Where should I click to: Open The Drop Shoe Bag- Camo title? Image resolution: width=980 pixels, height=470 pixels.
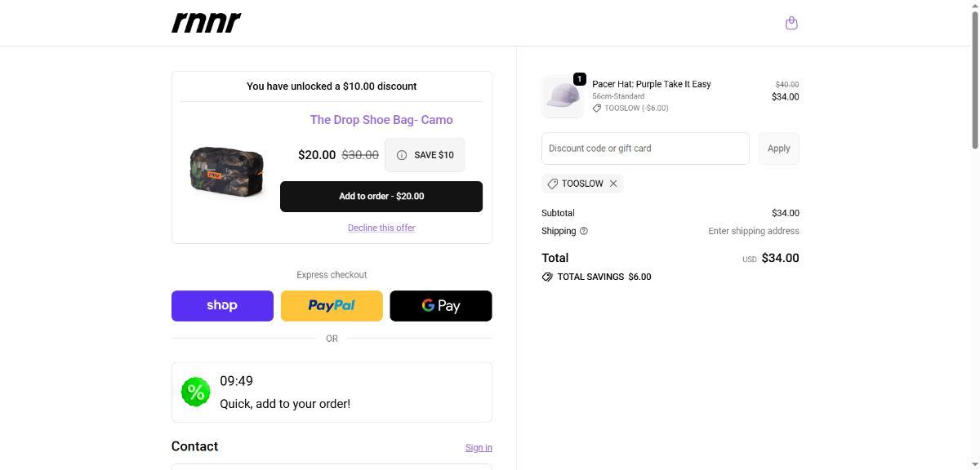point(381,120)
